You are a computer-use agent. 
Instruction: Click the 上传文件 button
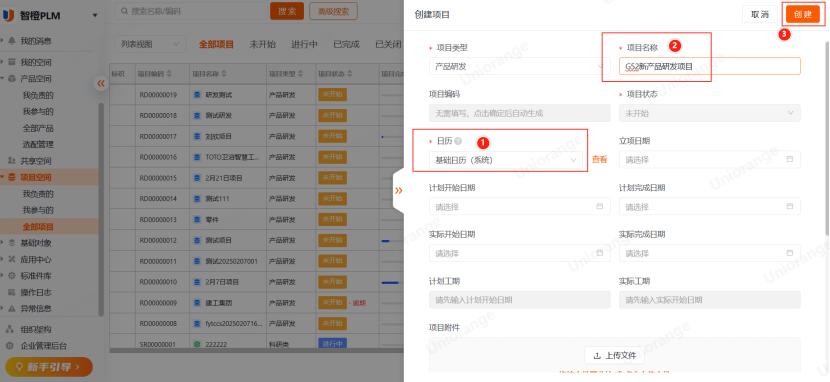click(615, 356)
